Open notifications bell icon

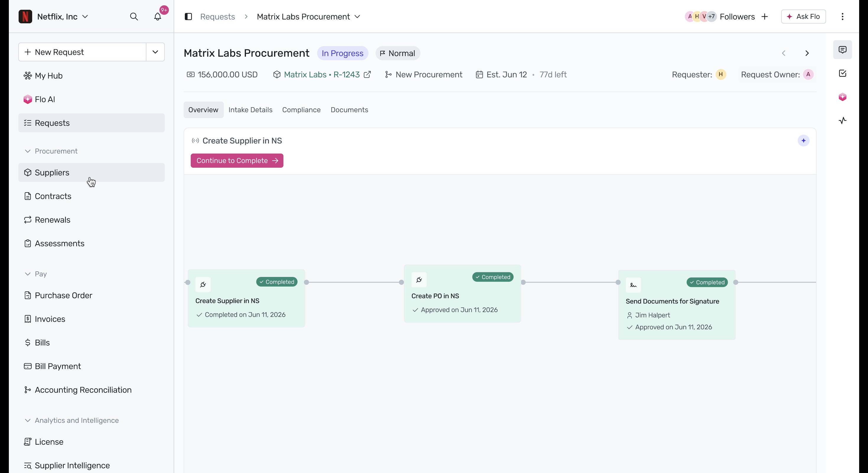tap(158, 17)
